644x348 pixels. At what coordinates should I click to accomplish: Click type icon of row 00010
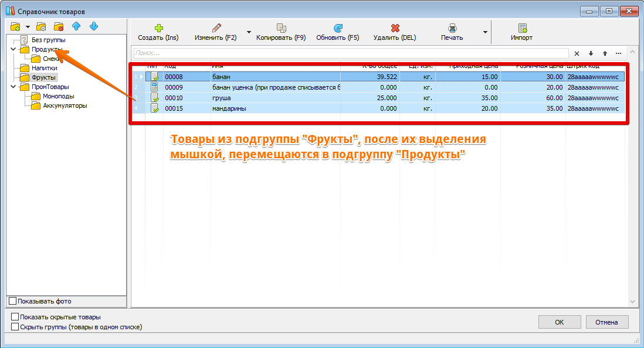click(154, 98)
